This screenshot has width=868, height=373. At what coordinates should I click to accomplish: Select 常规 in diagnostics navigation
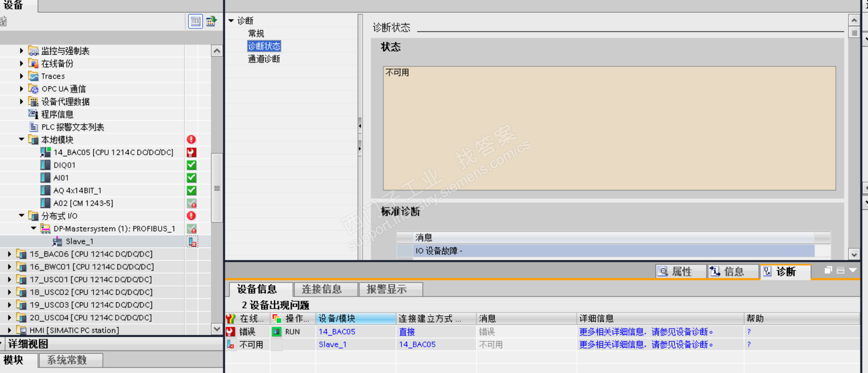click(256, 33)
